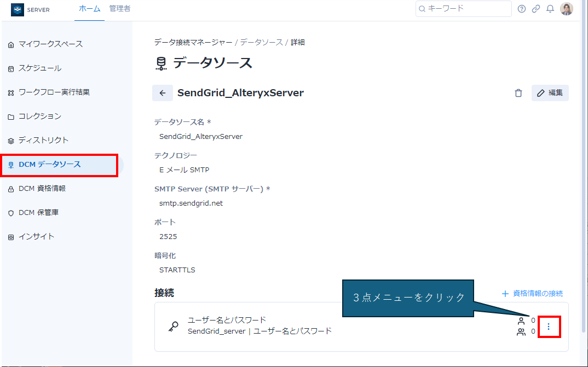Open the notifications bell

pos(550,9)
